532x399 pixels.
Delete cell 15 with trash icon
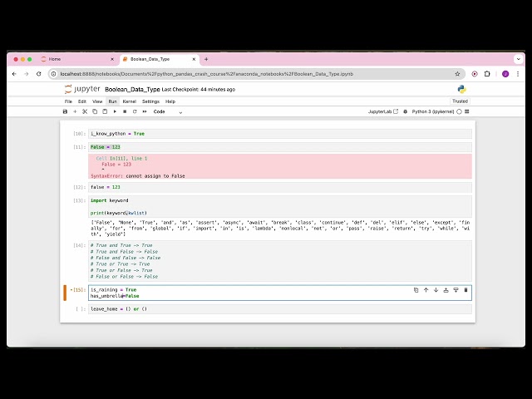click(x=465, y=290)
